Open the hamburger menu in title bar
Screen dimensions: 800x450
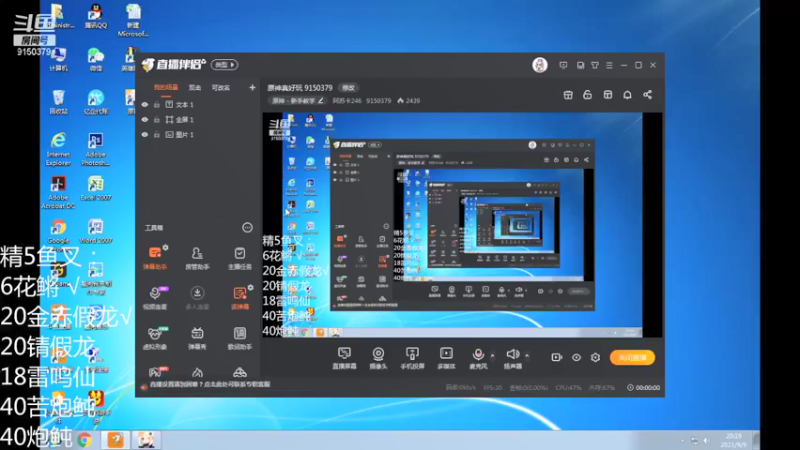[609, 65]
